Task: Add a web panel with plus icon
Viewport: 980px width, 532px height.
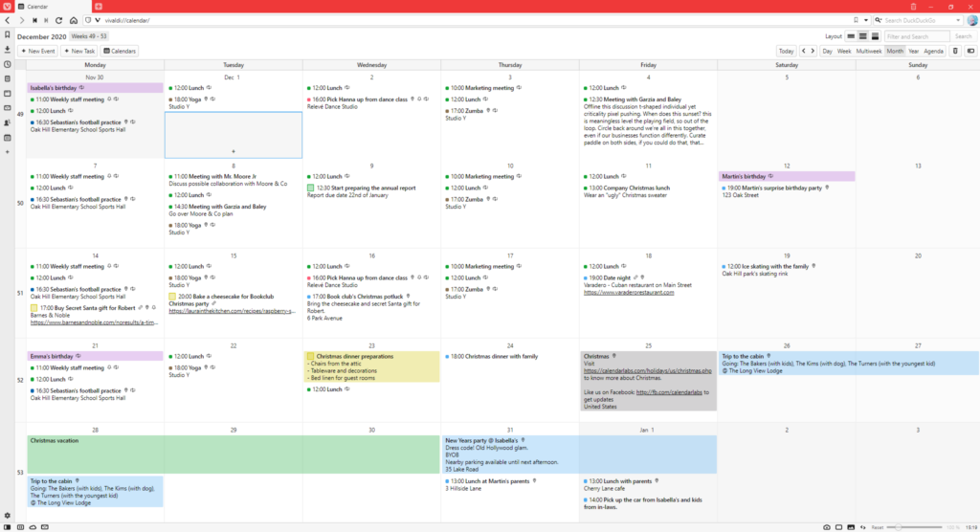Action: (x=7, y=152)
